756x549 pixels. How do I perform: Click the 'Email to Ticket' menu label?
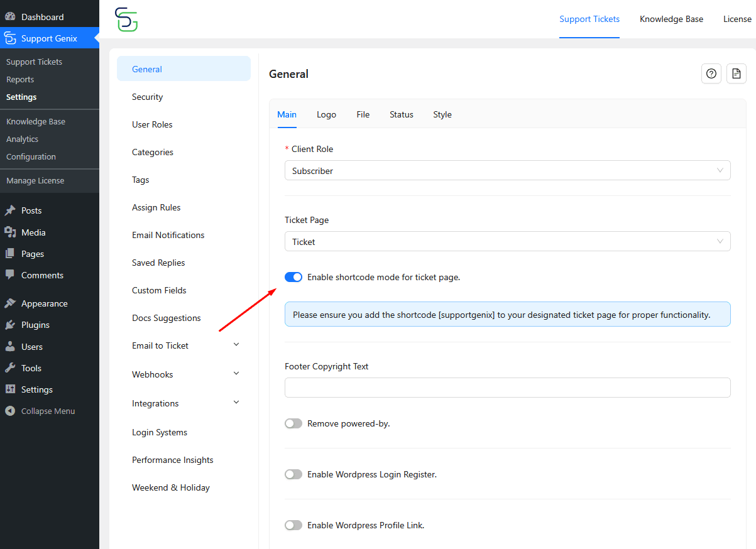[x=160, y=345]
